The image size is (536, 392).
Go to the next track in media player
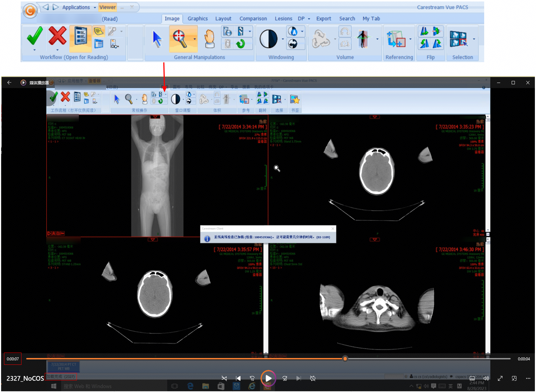click(299, 378)
